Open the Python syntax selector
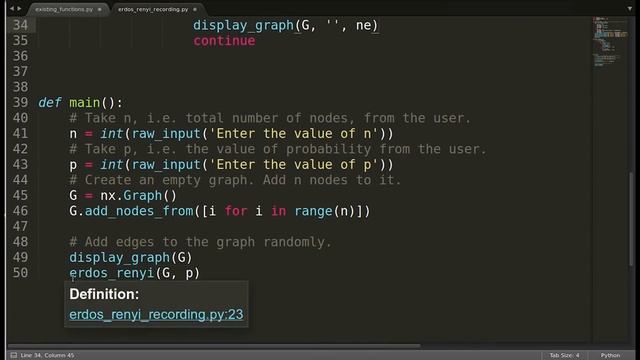 coord(610,355)
